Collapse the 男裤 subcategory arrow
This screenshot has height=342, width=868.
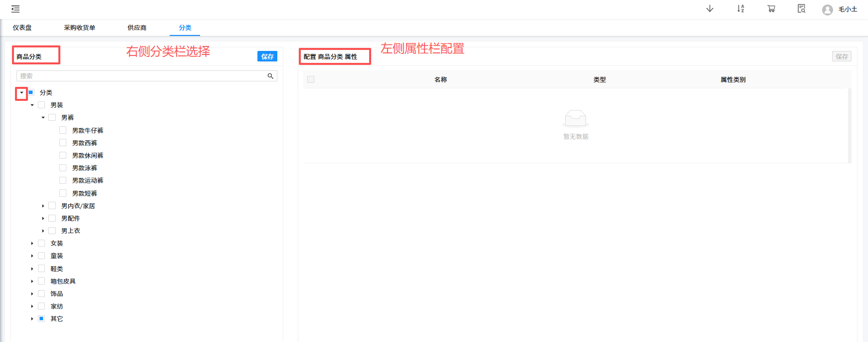(x=43, y=118)
